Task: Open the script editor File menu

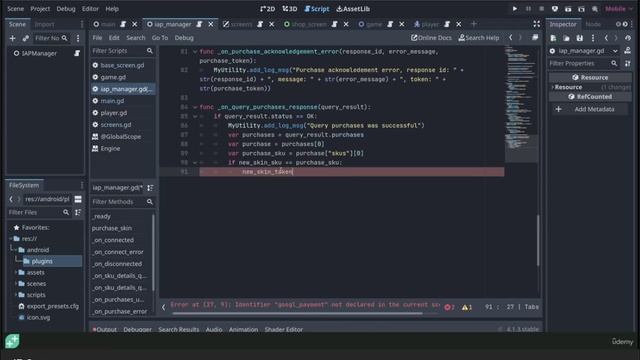Action: click(x=97, y=38)
